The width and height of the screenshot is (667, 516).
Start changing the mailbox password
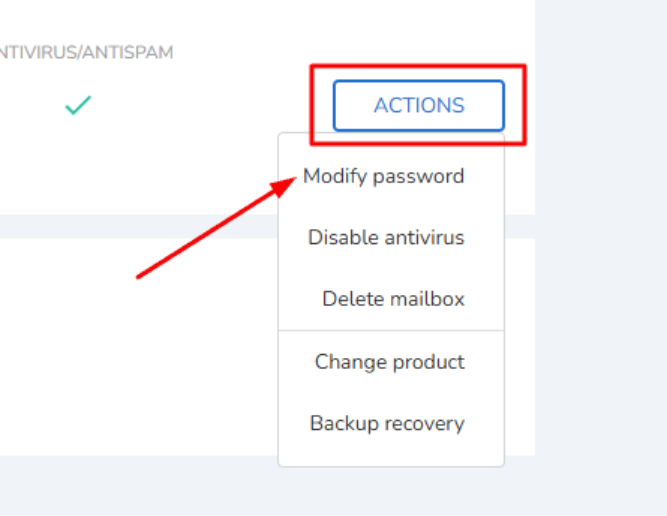pyautogui.click(x=383, y=176)
